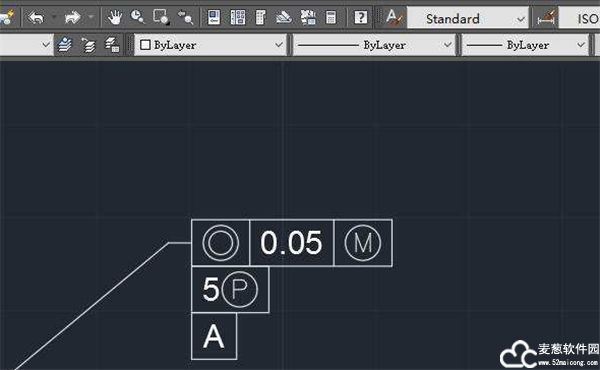Select the Zoom Realtime magnifier tool
600x370 pixels.
pyautogui.click(x=137, y=17)
